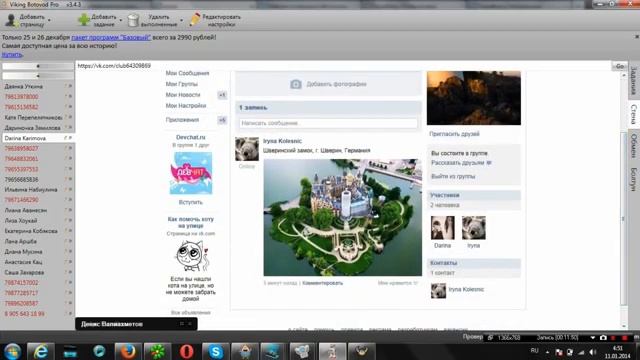Click the browser's vertical scrollbar
Screen dimensions: 640x360
[623, 219]
